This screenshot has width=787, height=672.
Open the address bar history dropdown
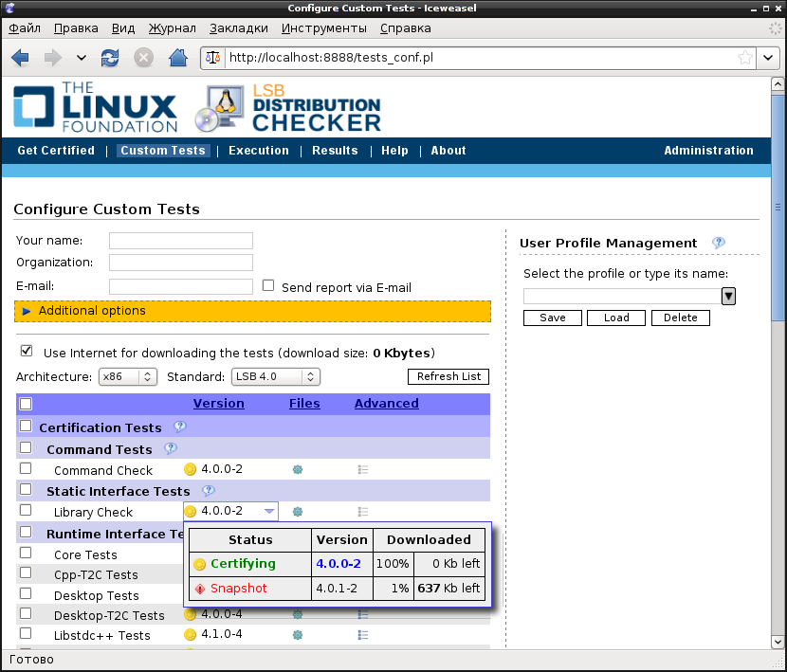click(x=768, y=58)
